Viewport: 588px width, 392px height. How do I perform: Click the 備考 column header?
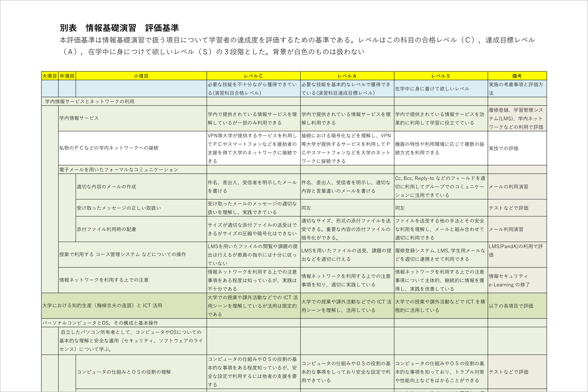[517, 76]
